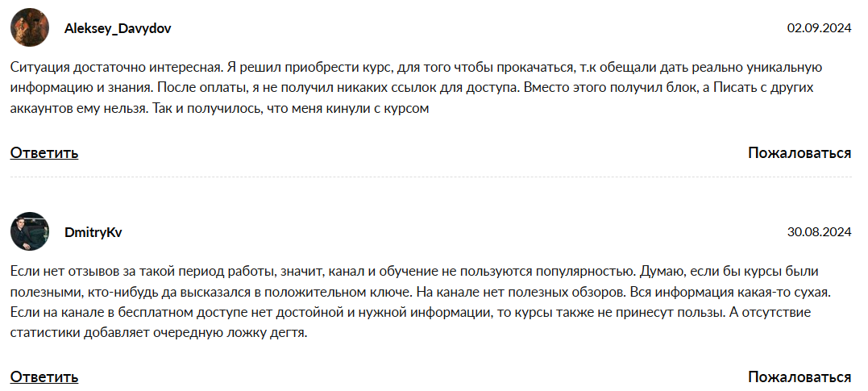The height and width of the screenshot is (391, 868).
Task: Click DmitryKv's profile avatar
Action: coord(30,232)
